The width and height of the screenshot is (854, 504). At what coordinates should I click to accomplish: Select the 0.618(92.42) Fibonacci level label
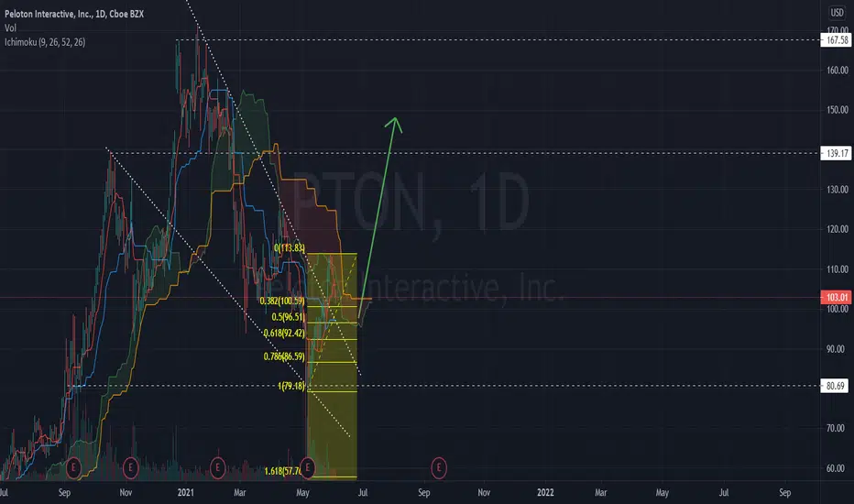(284, 333)
